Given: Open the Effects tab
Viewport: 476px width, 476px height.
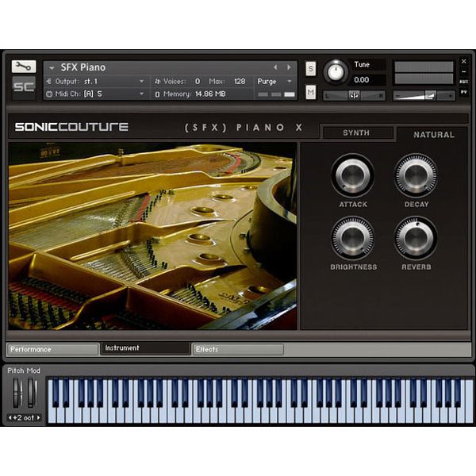Looking at the screenshot, I should (x=238, y=349).
